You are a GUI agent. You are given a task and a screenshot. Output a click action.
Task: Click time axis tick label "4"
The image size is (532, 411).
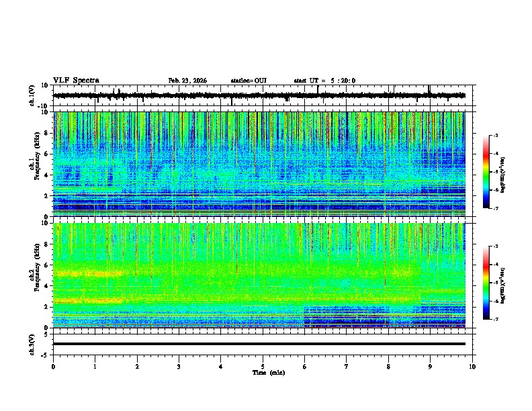tap(221, 367)
